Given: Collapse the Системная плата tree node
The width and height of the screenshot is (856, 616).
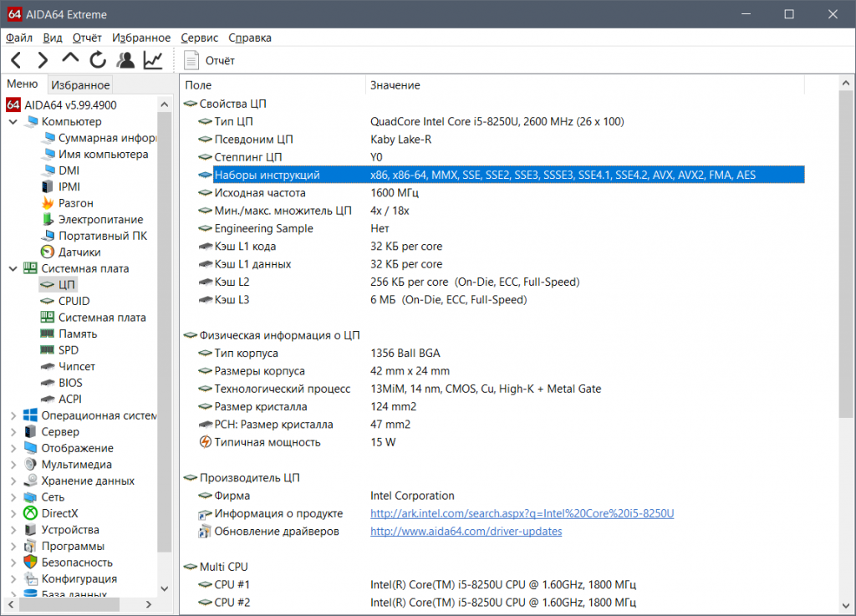Looking at the screenshot, I should click(x=13, y=268).
